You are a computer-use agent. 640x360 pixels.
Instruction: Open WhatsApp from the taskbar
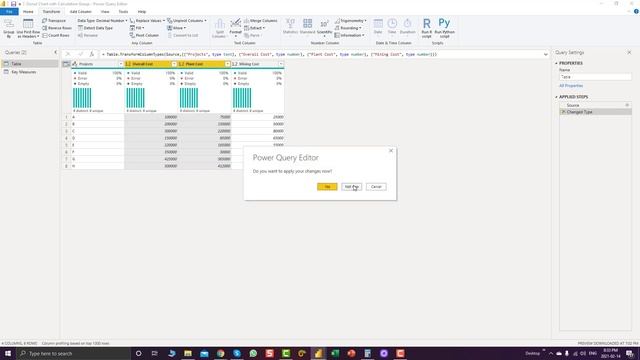[253, 353]
